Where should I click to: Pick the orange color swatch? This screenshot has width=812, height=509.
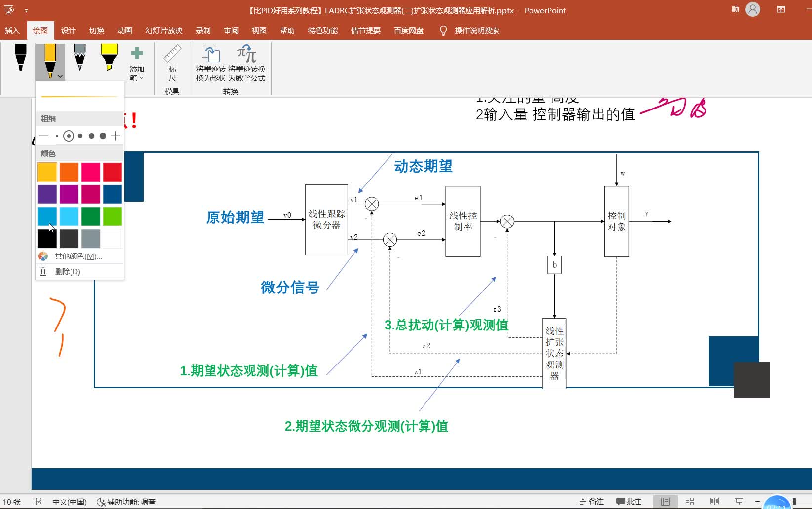(69, 172)
